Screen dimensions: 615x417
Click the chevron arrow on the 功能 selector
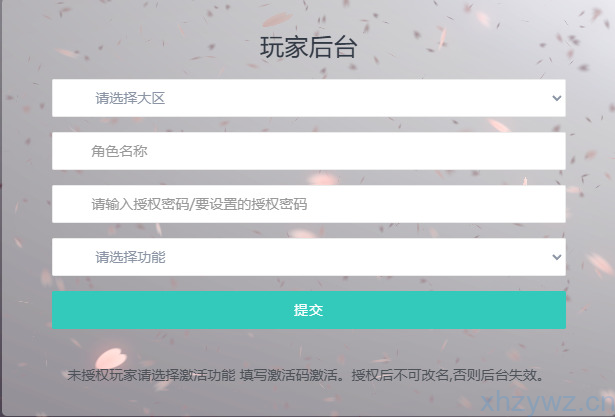point(556,257)
